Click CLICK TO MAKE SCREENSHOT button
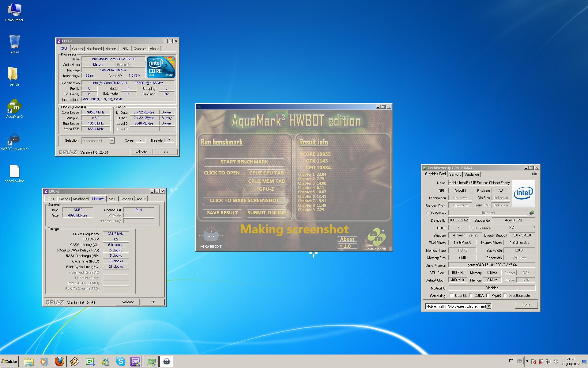The height and width of the screenshot is (368, 588). click(x=244, y=201)
